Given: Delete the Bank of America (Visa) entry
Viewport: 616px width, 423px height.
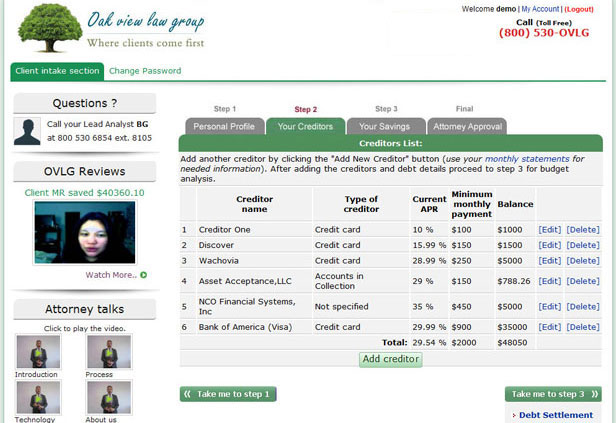Looking at the screenshot, I should [583, 327].
